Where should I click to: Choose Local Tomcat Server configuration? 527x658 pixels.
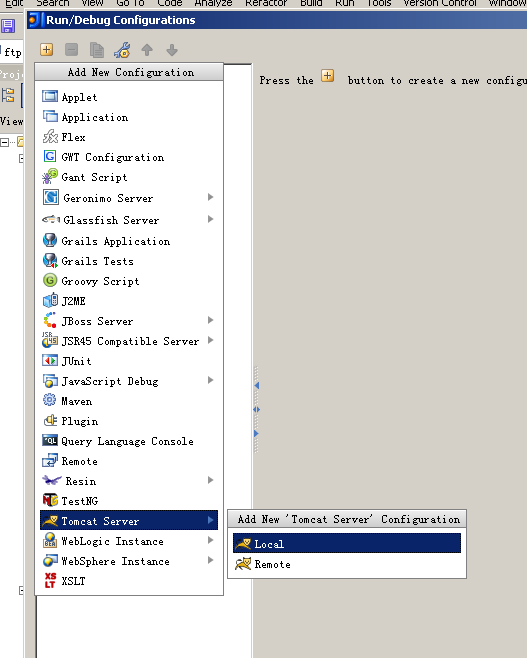347,543
